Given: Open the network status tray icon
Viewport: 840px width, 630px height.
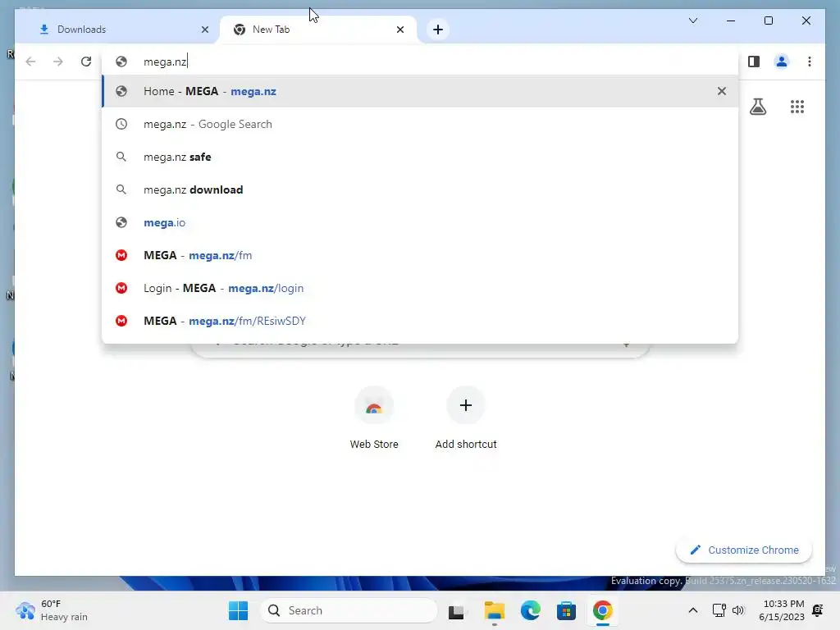Looking at the screenshot, I should [719, 610].
